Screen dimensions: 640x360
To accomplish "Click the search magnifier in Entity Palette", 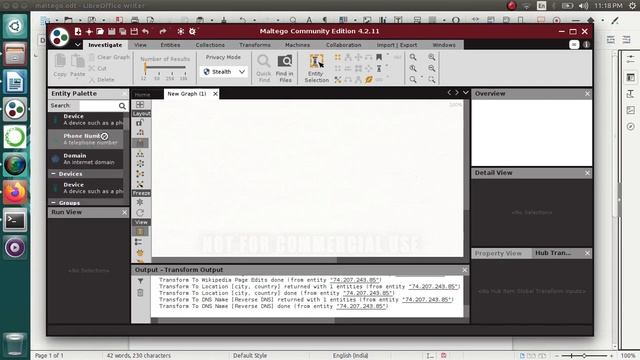I will point(122,106).
